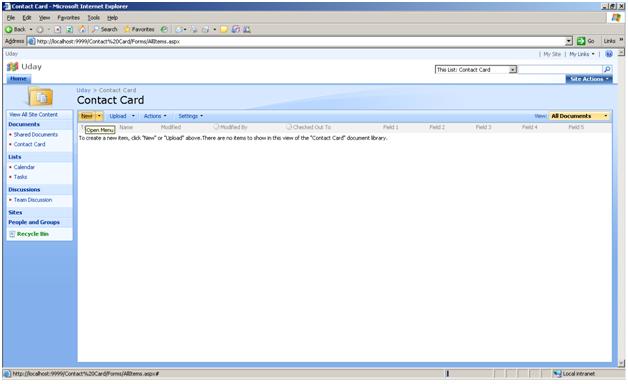This screenshot has height=384, width=628.
Task: Open the People and Groups link
Action: [34, 222]
